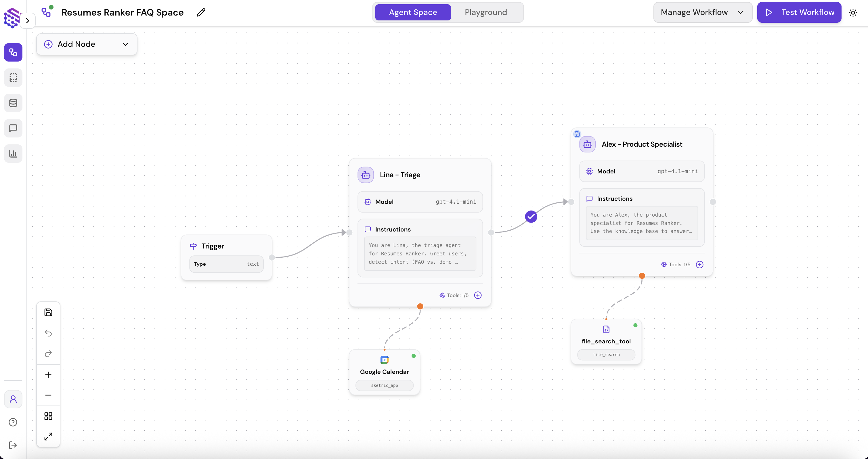Switch to the Playground tab
This screenshot has width=868, height=459.
click(485, 12)
